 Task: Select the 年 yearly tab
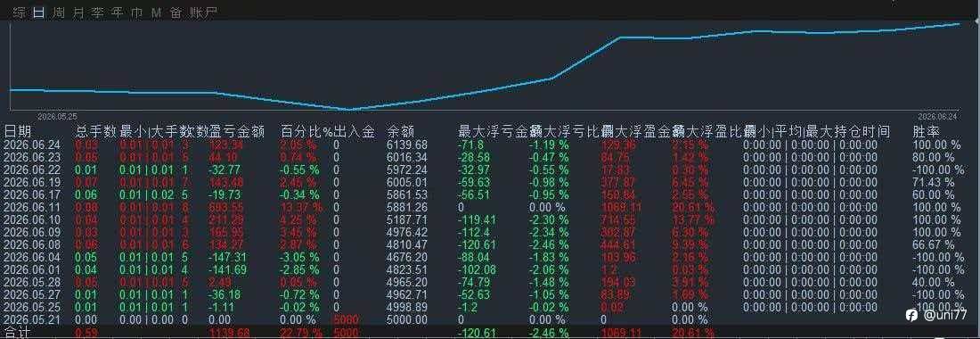[117, 12]
